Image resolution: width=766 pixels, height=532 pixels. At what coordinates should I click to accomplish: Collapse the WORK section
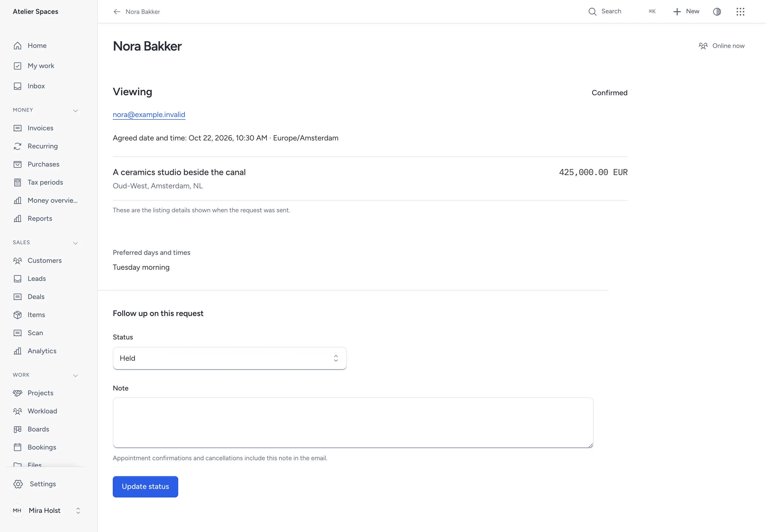coord(76,376)
